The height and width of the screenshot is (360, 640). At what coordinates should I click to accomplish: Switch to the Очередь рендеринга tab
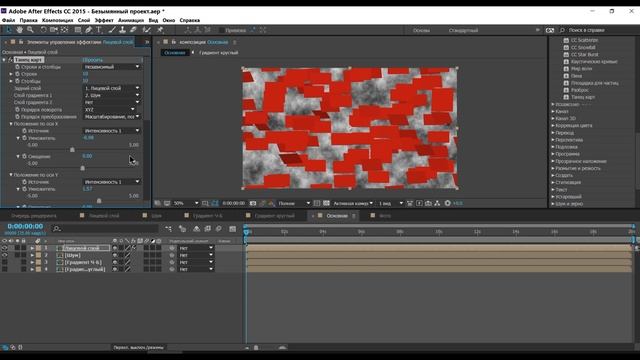[34, 216]
